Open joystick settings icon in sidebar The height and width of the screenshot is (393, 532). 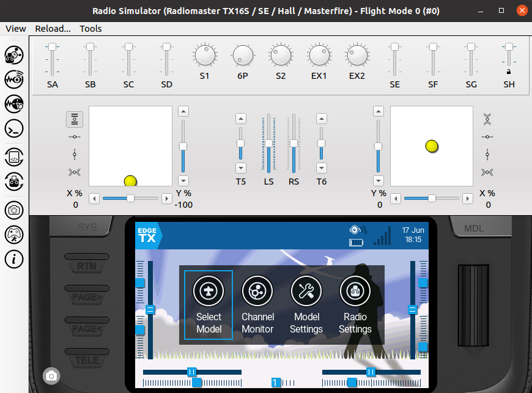coord(14,235)
